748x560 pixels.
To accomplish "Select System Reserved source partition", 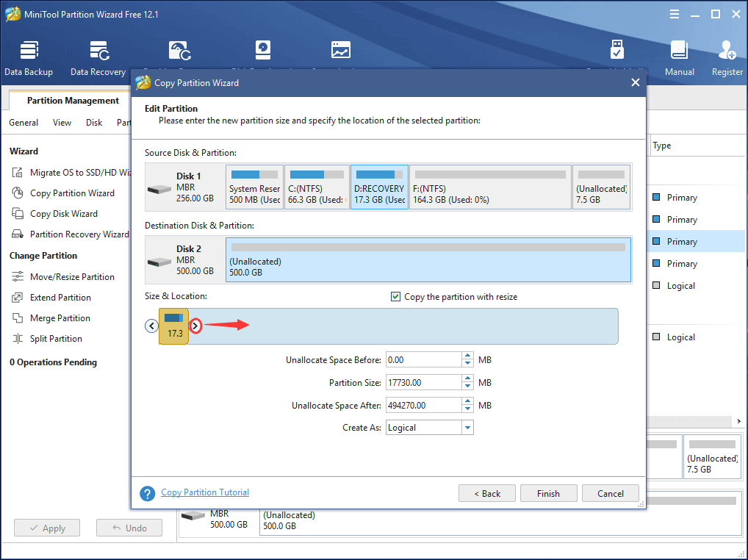I will click(255, 187).
